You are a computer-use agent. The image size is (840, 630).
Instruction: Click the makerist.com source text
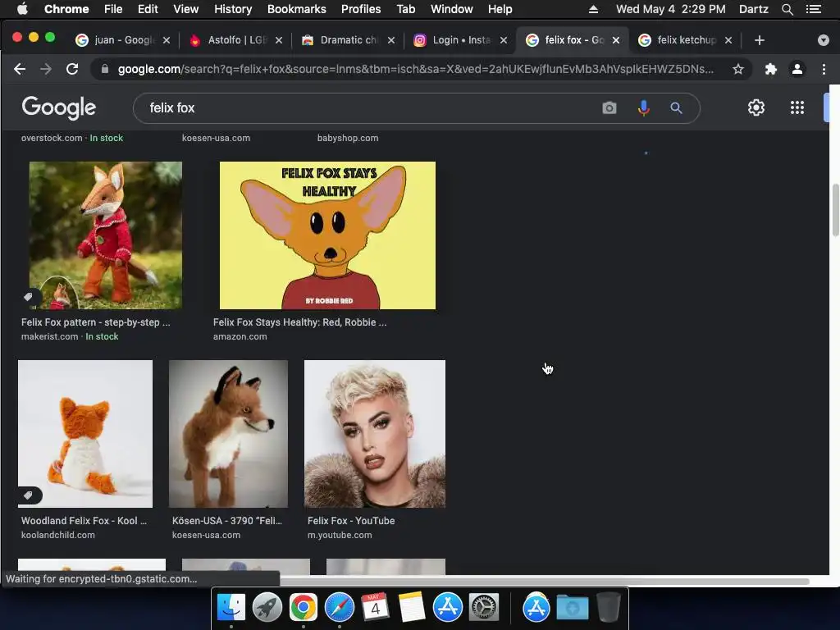49,337
